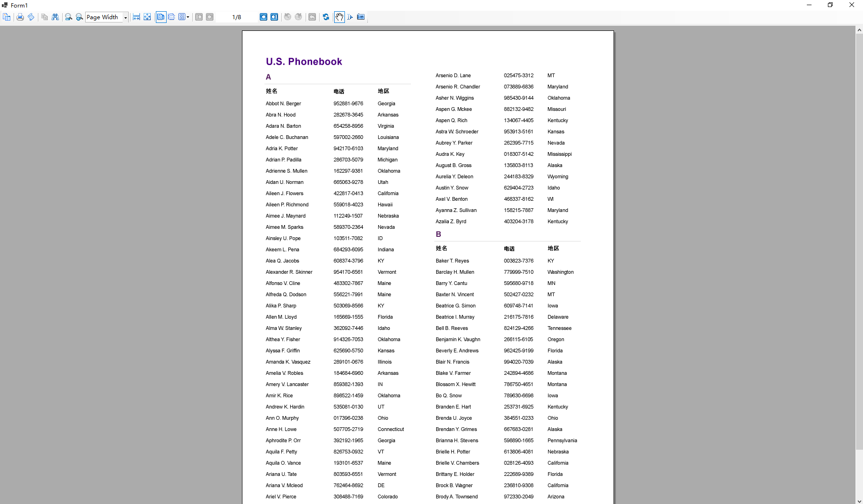
Task: Click the name Benjamin K. Vaughn
Action: click(x=458, y=339)
